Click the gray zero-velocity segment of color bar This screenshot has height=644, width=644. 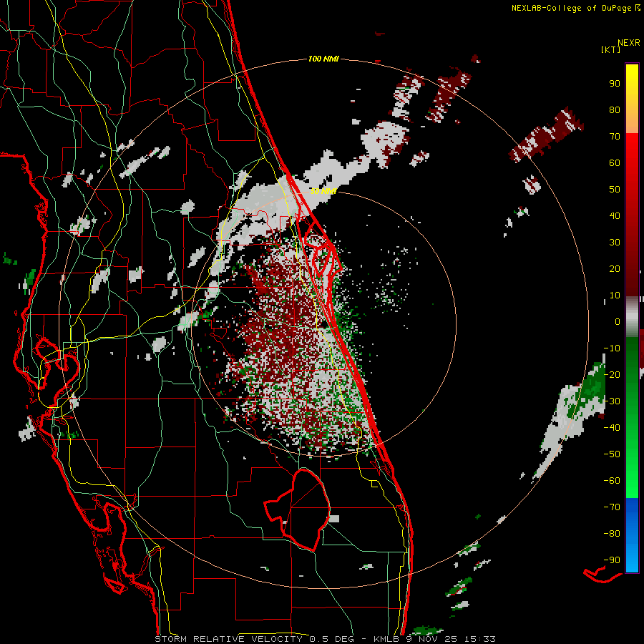(x=632, y=316)
